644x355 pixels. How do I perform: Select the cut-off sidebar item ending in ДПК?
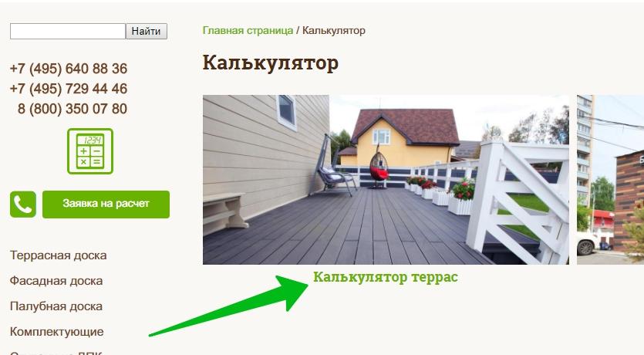56,353
